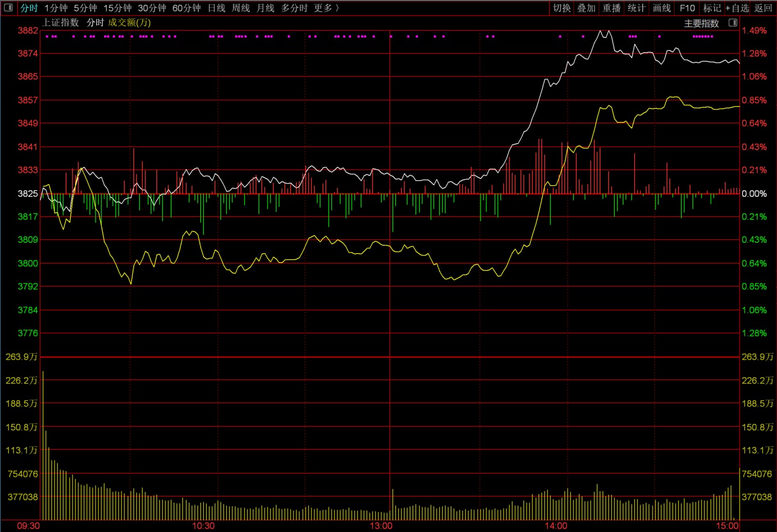Open the 周线 weekly chart

241,8
